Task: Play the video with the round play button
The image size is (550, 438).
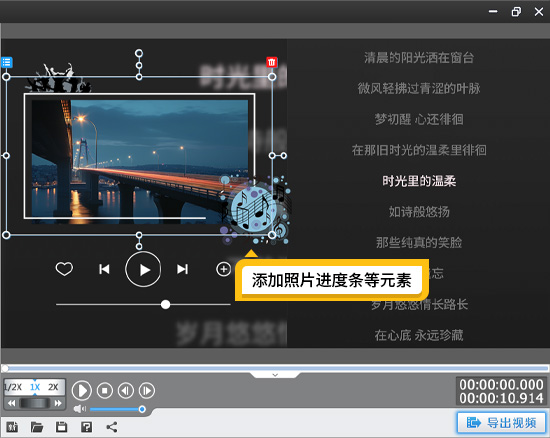Action: [82, 390]
